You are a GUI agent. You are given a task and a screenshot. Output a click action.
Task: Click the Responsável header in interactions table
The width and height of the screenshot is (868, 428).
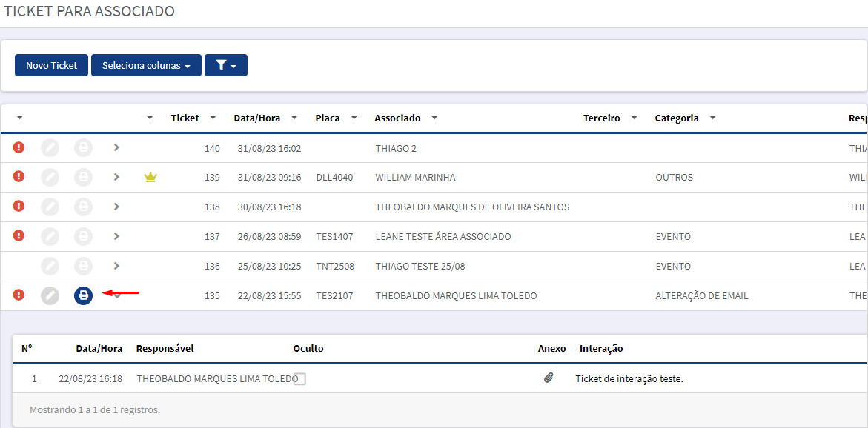pyautogui.click(x=165, y=348)
